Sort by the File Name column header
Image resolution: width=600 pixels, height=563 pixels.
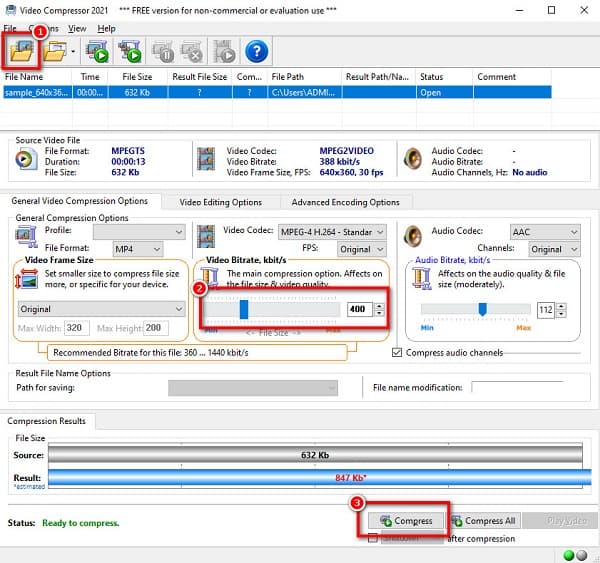(37, 77)
